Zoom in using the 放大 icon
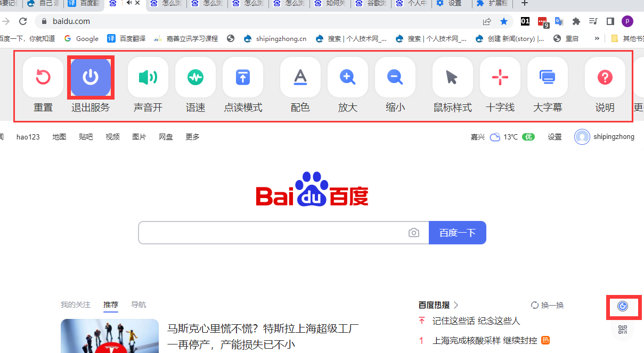This screenshot has width=644, height=353. 348,78
